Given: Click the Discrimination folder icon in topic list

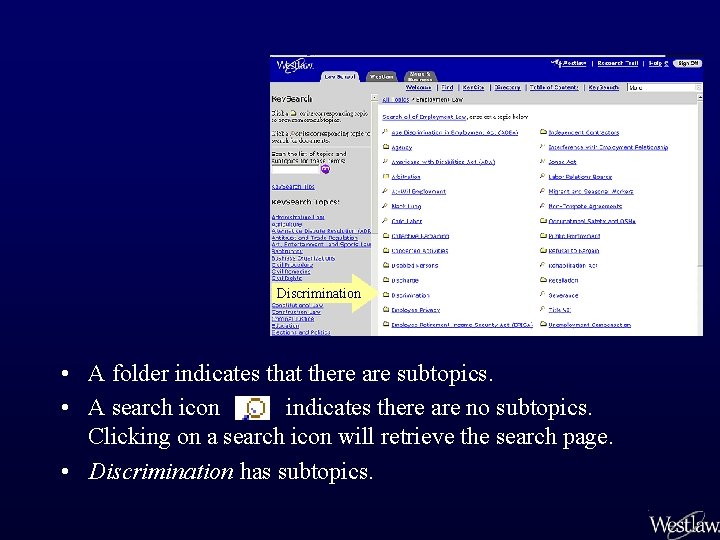Looking at the screenshot, I should pyautogui.click(x=386, y=295).
